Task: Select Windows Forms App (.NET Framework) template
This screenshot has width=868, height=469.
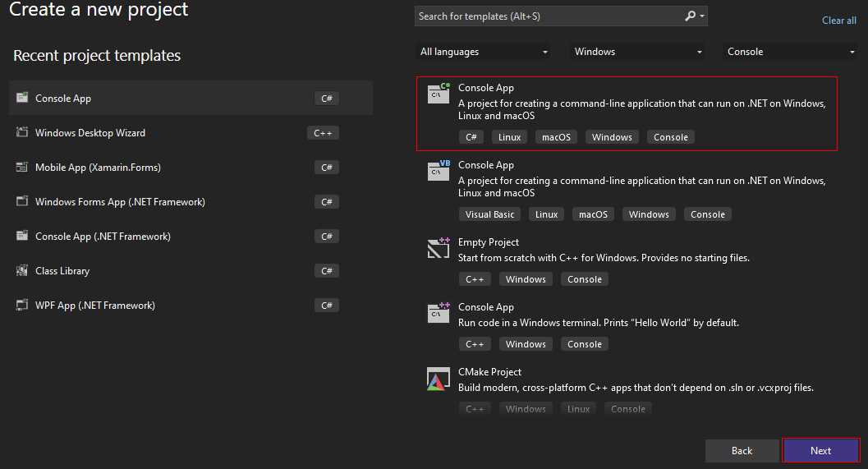Action: 191,201
